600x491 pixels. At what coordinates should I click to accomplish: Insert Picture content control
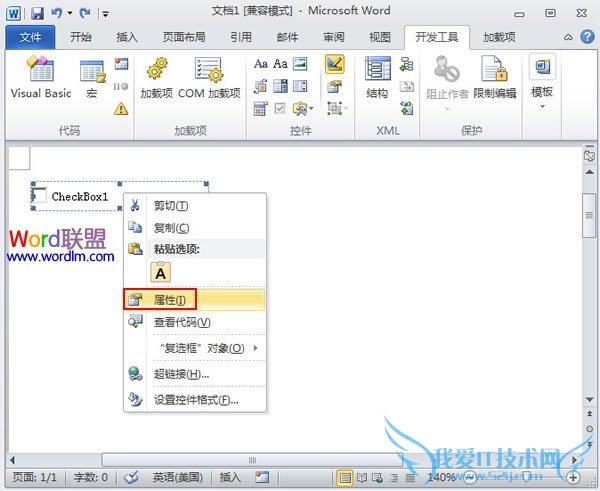point(300,64)
